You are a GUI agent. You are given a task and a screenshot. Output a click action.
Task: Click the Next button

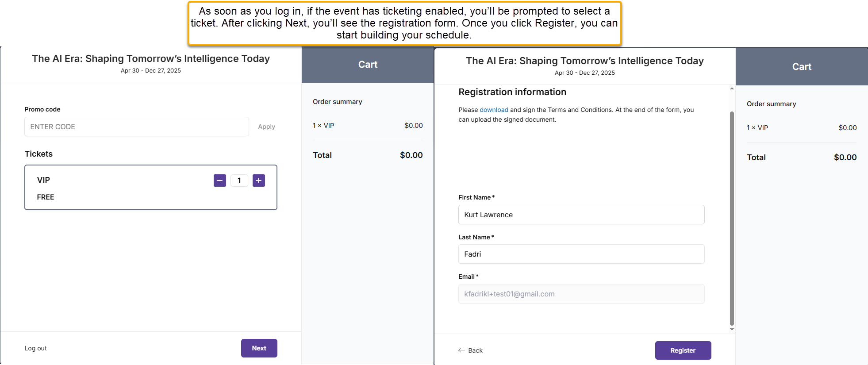click(259, 348)
